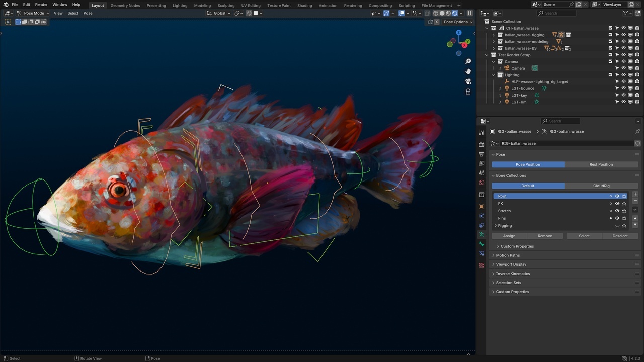This screenshot has width=644, height=362.
Task: Switch viewport shading to Solid mode
Action: (x=441, y=13)
